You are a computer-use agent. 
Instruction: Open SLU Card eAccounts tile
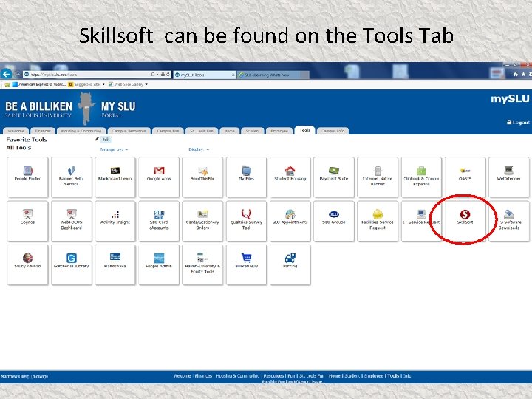pyautogui.click(x=159, y=221)
